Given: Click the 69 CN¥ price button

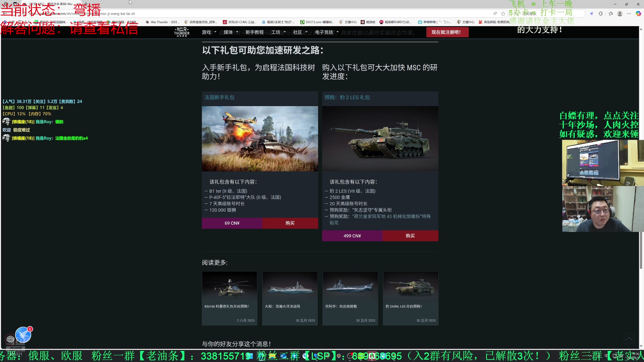Looking at the screenshot, I should [232, 223].
